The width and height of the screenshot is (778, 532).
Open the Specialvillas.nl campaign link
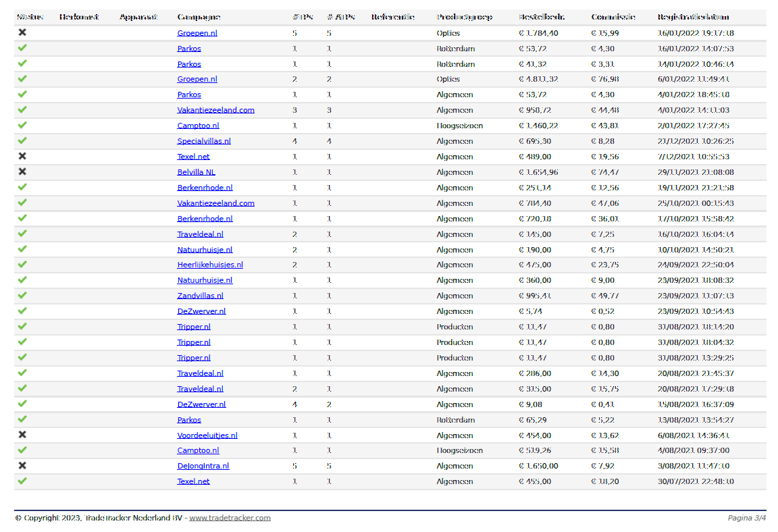tap(204, 141)
